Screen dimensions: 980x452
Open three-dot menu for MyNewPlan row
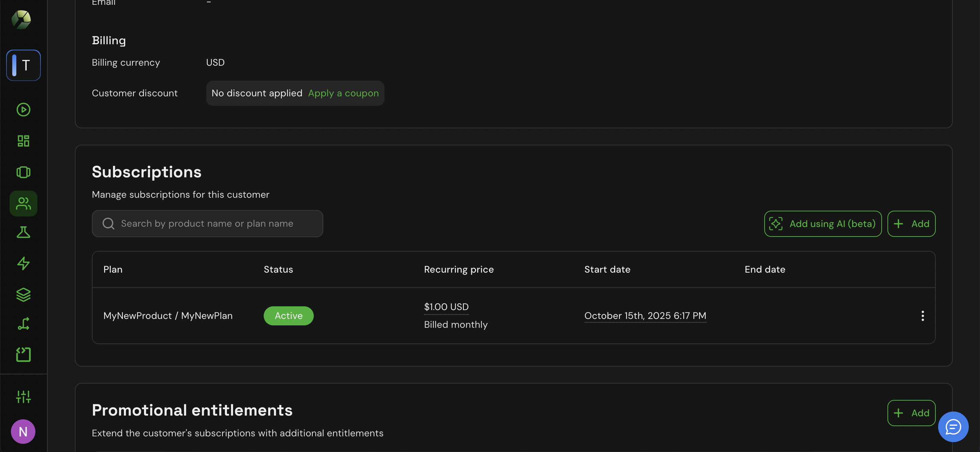922,316
